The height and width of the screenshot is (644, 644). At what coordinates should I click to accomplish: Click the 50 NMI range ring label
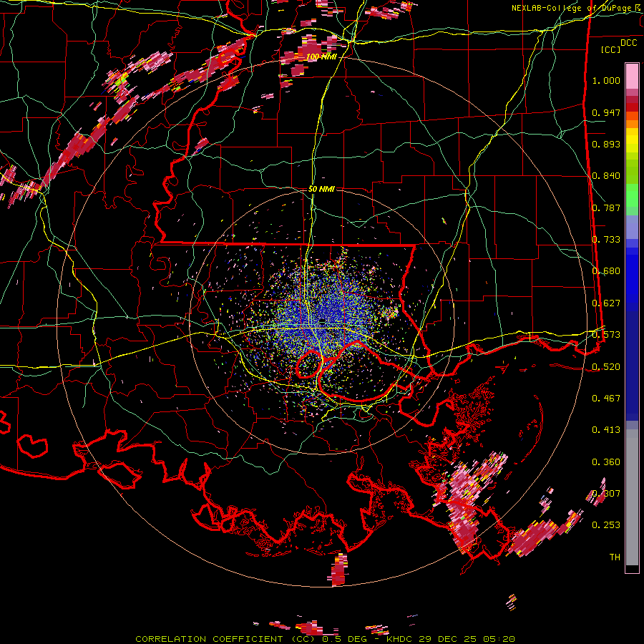click(321, 190)
